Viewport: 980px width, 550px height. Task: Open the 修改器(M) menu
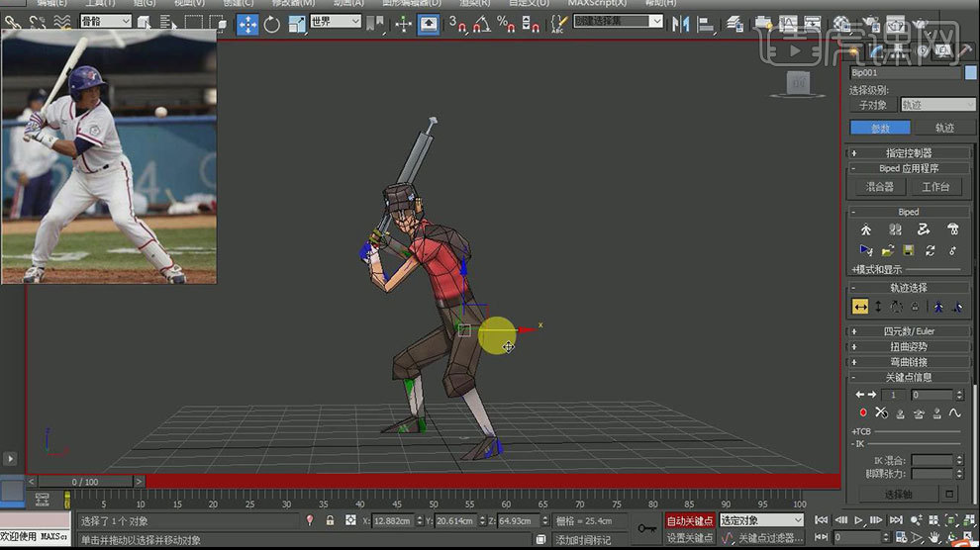click(293, 3)
